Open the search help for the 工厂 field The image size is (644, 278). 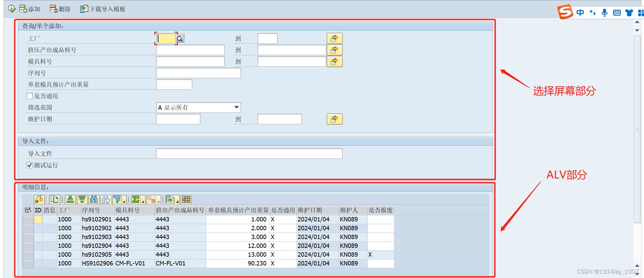click(x=180, y=39)
